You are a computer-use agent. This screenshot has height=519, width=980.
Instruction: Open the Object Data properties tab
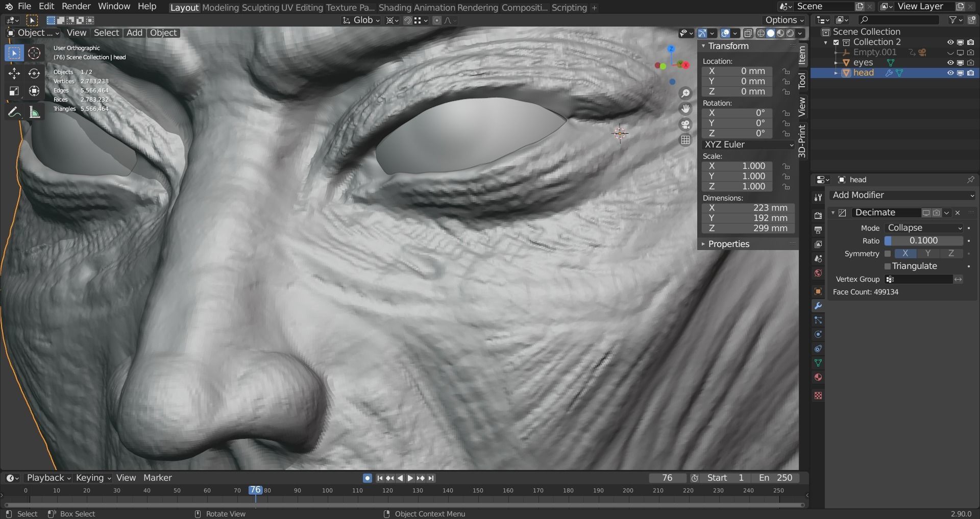[x=818, y=363]
